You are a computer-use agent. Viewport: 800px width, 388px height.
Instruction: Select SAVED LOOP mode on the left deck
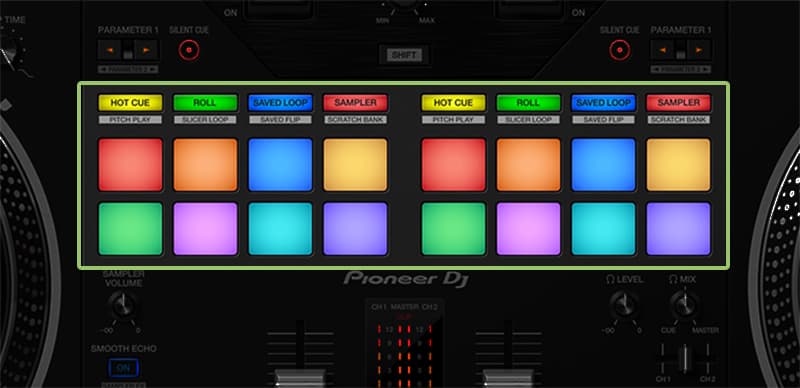click(x=280, y=103)
